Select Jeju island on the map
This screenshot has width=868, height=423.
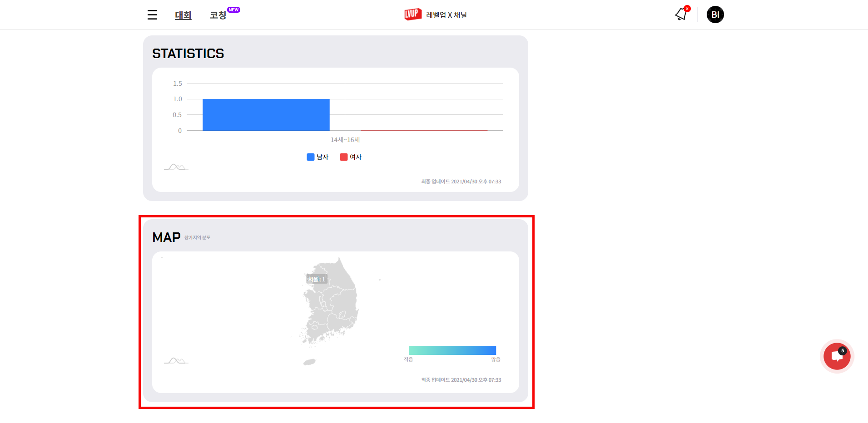[x=309, y=362]
